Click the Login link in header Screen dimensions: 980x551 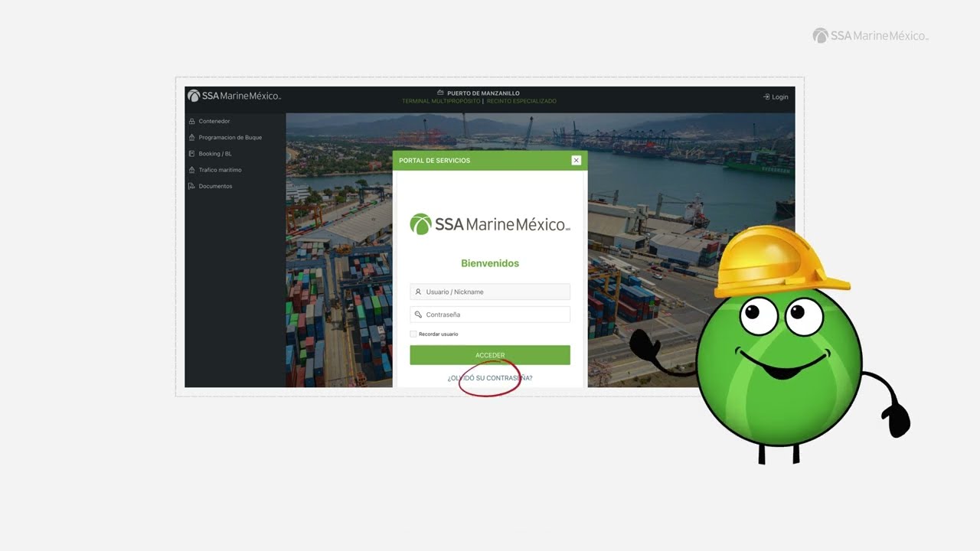point(780,97)
